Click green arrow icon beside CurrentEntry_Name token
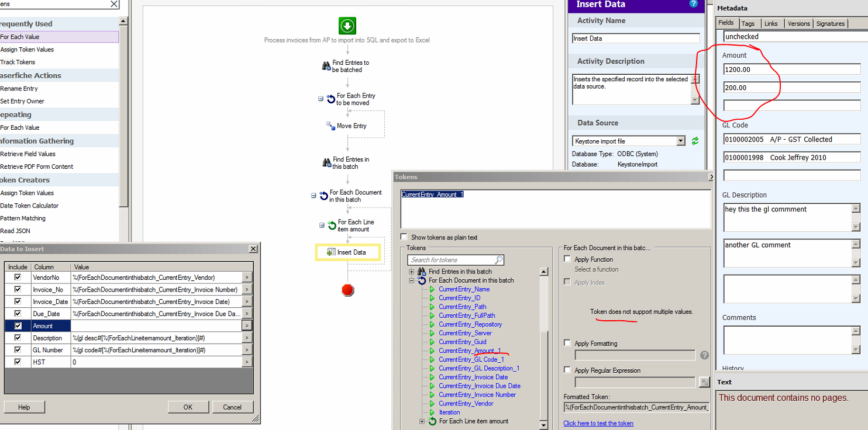 coord(433,289)
